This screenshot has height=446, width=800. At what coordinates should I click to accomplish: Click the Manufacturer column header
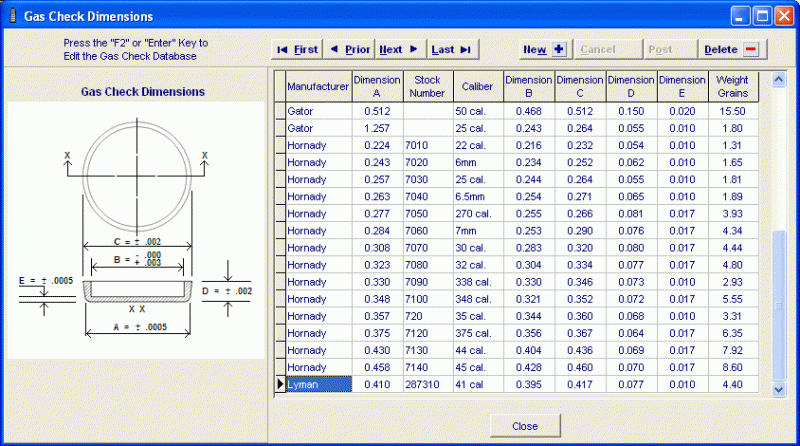point(318,87)
